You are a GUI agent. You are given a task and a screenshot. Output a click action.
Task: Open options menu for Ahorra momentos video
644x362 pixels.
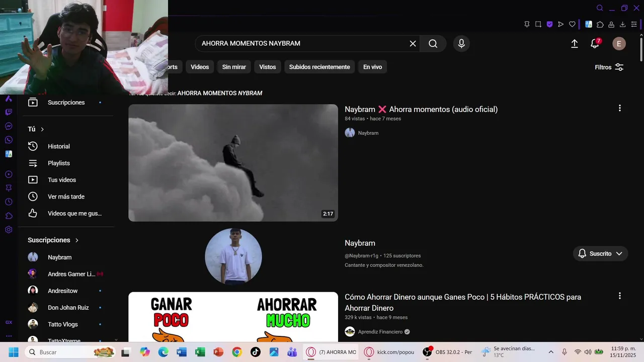[619, 108]
